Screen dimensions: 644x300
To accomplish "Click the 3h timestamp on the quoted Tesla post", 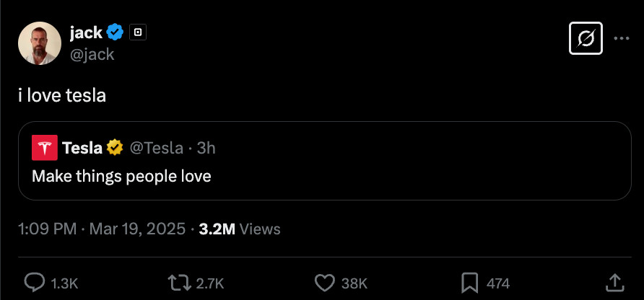I will [206, 148].
